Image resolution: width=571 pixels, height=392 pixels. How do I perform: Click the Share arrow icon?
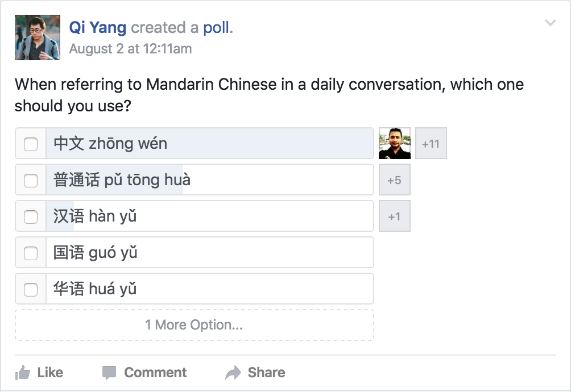coord(233,372)
